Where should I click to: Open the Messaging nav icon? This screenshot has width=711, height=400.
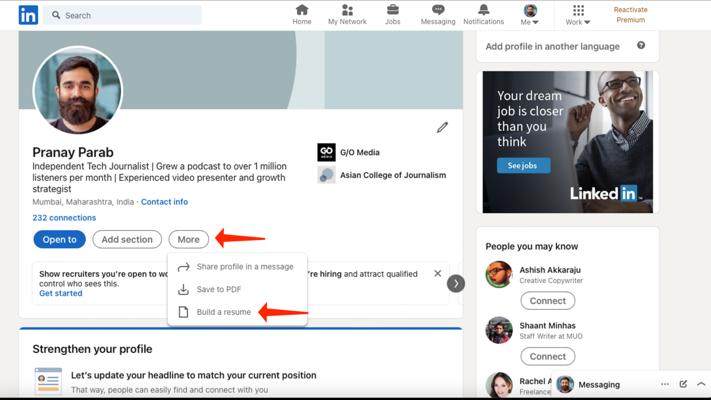pos(437,11)
